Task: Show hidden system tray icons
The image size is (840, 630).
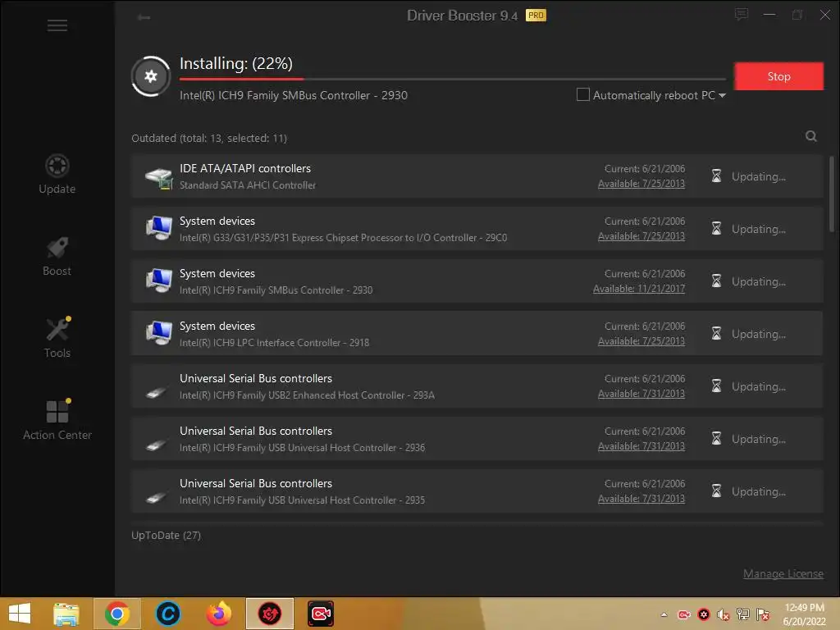Action: [664, 614]
